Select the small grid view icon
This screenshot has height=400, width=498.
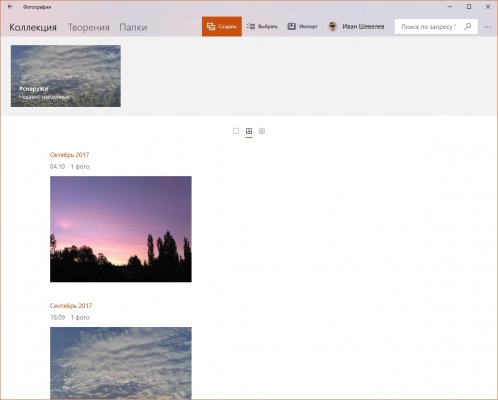coord(262,131)
